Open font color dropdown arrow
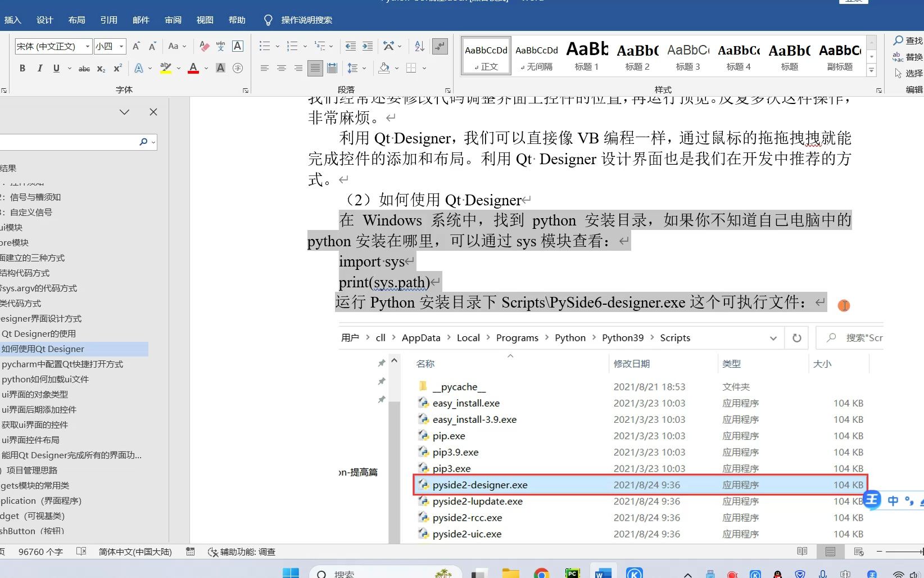The image size is (924, 578). click(x=206, y=69)
